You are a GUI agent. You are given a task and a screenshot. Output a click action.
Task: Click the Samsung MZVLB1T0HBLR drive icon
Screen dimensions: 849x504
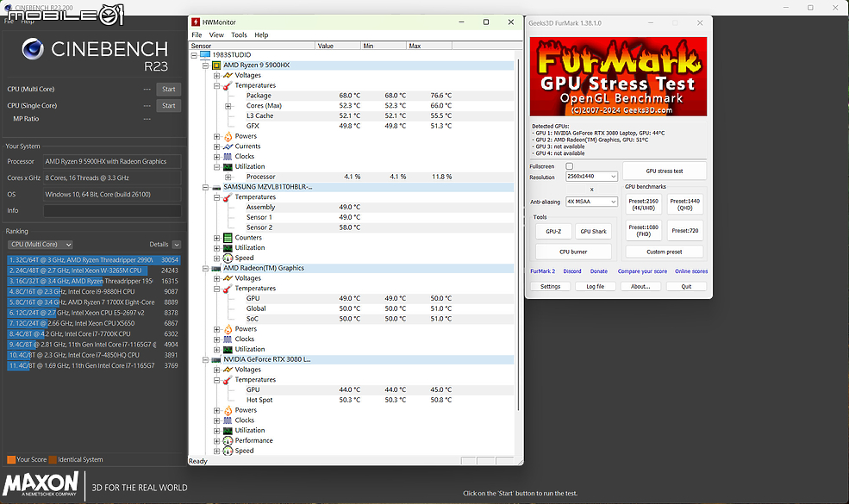click(x=216, y=187)
